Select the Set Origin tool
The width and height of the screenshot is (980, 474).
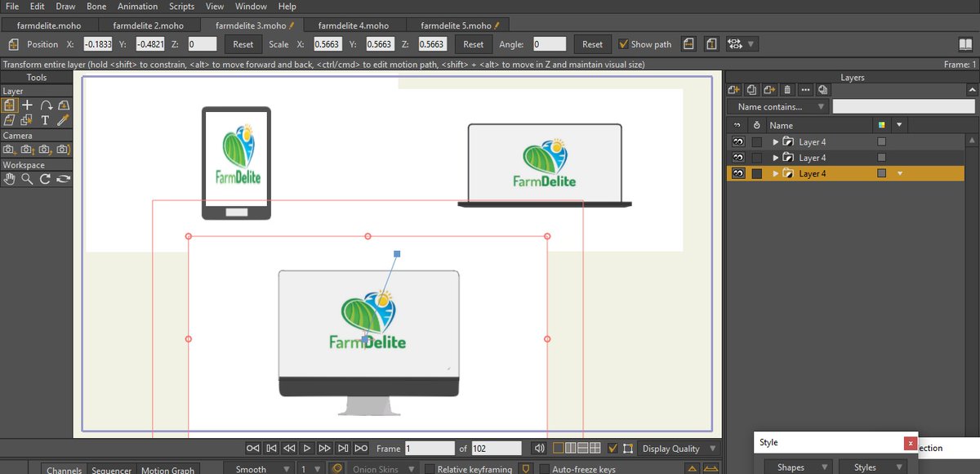pos(27,105)
